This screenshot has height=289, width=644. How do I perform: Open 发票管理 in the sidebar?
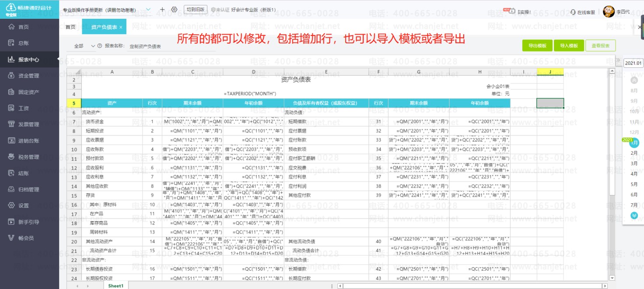(29, 124)
